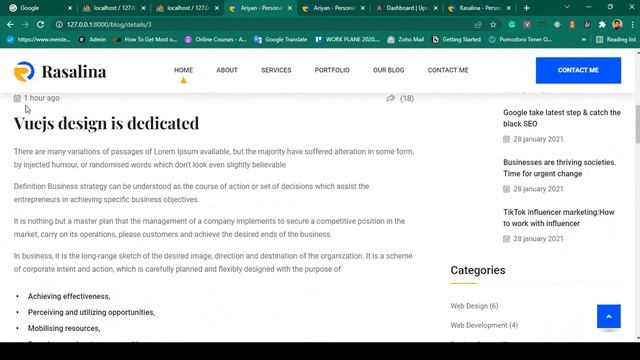This screenshot has width=640, height=360.
Task: Open the SERVICES nav menu item
Action: [276, 70]
